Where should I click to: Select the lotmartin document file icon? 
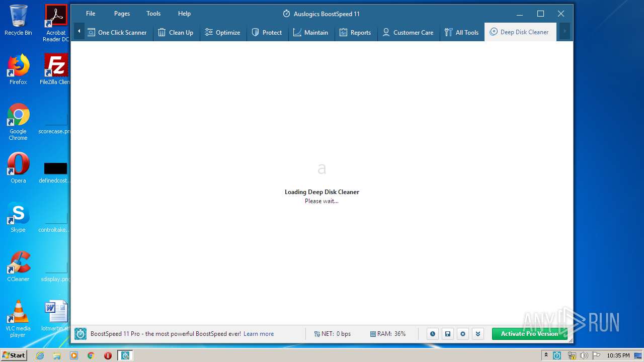pyautogui.click(x=56, y=316)
